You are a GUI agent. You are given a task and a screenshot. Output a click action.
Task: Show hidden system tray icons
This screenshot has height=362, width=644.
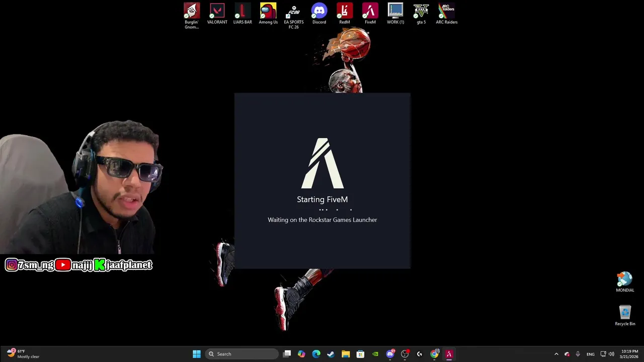pos(556,354)
